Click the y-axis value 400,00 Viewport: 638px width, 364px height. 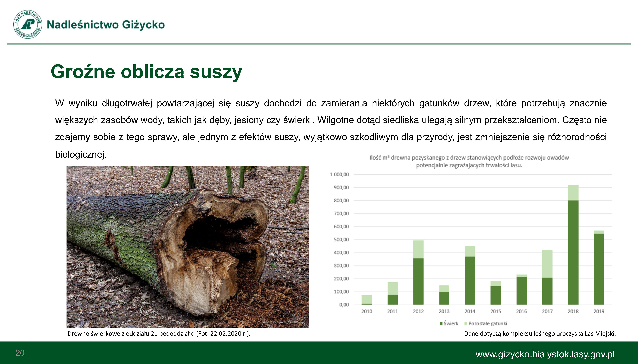(341, 253)
